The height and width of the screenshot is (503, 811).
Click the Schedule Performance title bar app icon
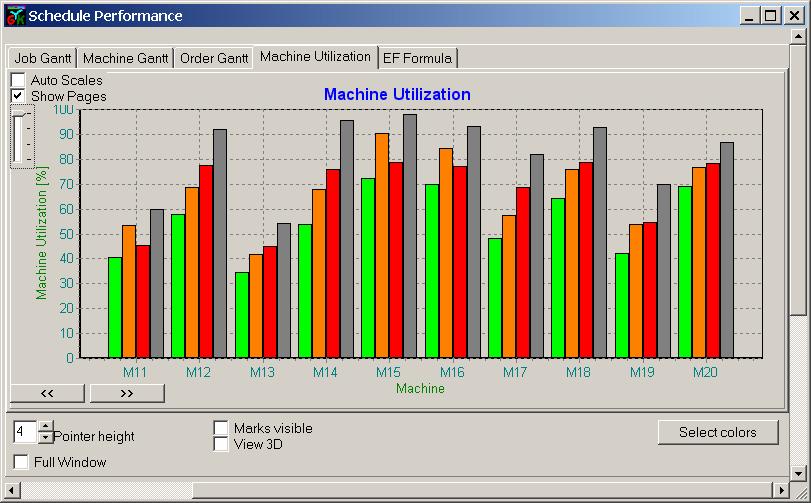tap(14, 16)
